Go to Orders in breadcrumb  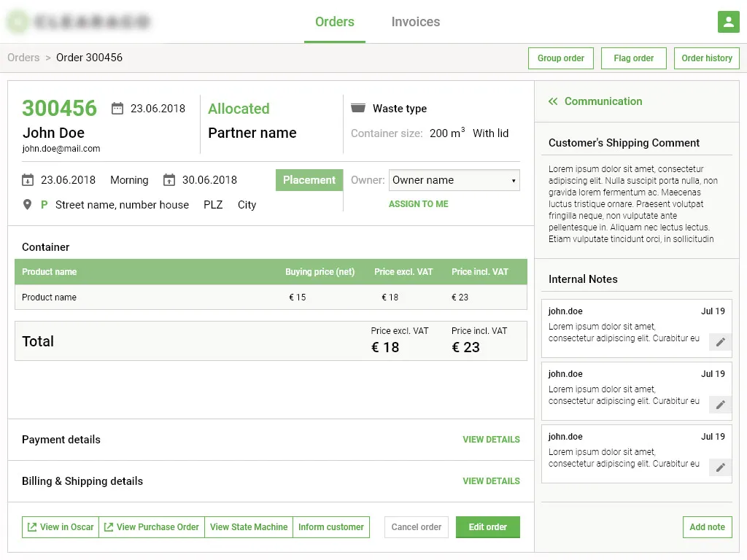tap(23, 58)
